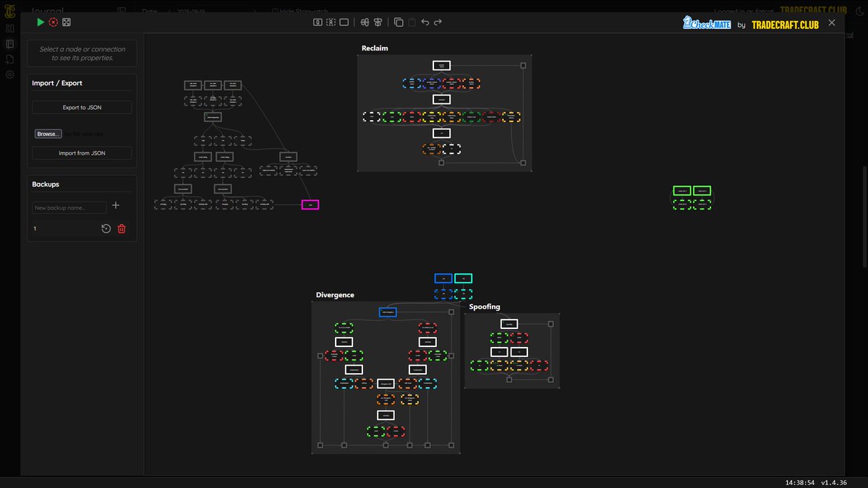Click the "Import / Export" heading

click(57, 83)
